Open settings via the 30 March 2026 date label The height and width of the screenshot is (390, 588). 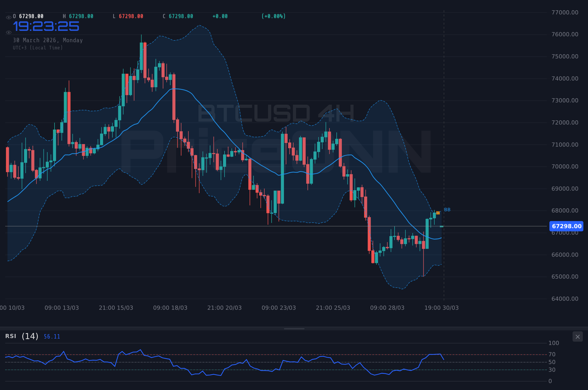(x=48, y=40)
